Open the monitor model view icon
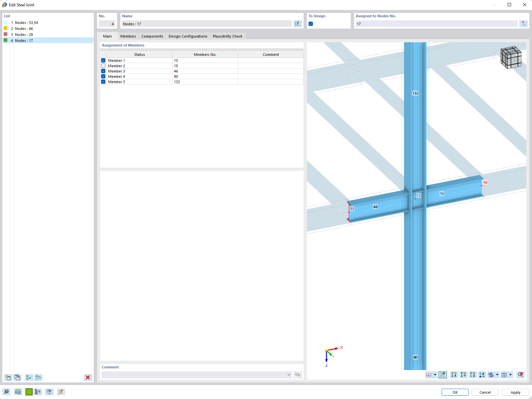532x399 pixels. 49,392
